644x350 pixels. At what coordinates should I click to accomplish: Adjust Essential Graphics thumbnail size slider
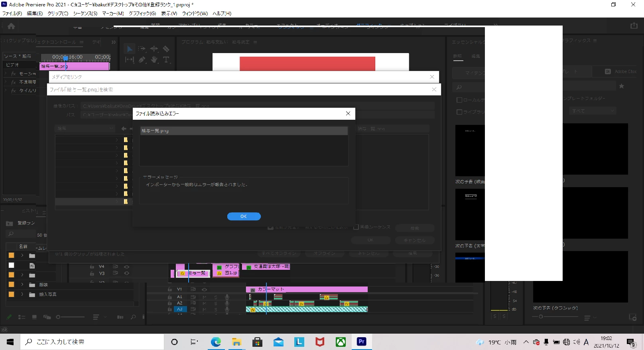point(555,316)
